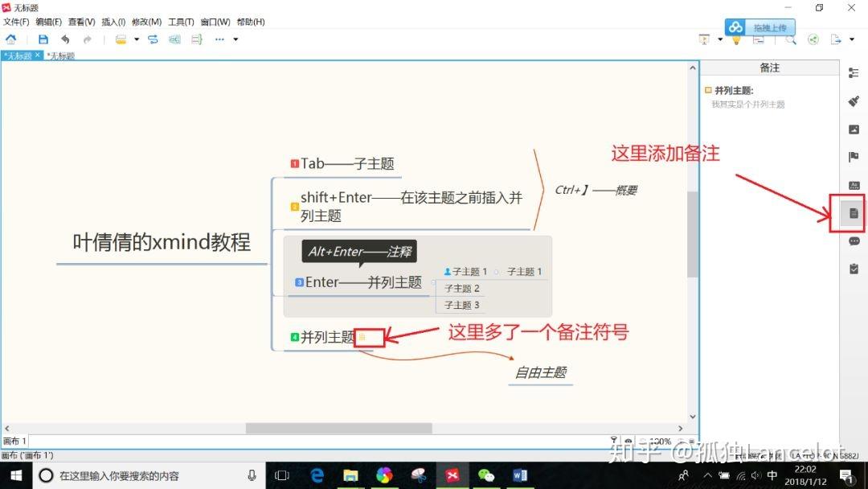Open the 修改(M) menu

point(147,22)
